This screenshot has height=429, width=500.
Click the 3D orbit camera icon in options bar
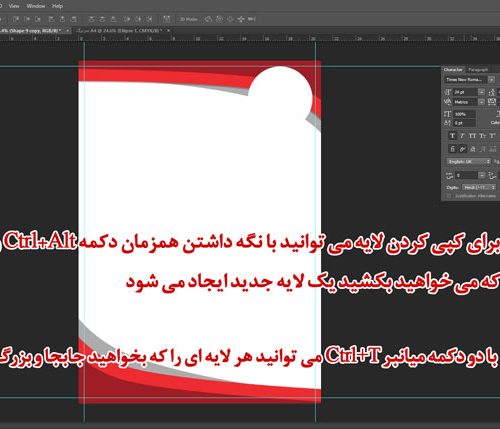(x=208, y=19)
